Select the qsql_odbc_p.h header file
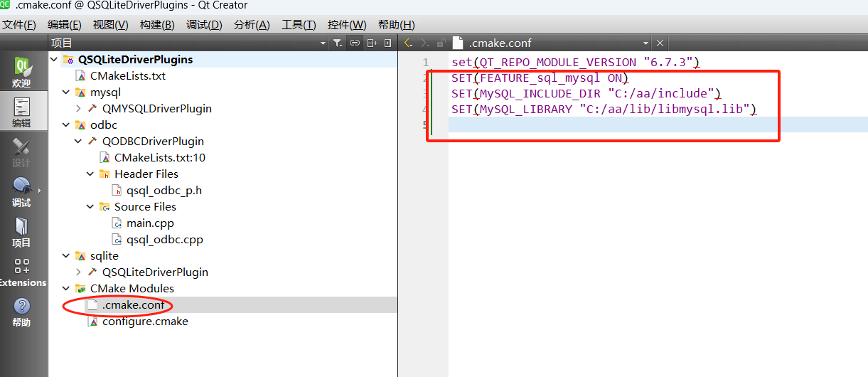The image size is (868, 377). [x=164, y=191]
